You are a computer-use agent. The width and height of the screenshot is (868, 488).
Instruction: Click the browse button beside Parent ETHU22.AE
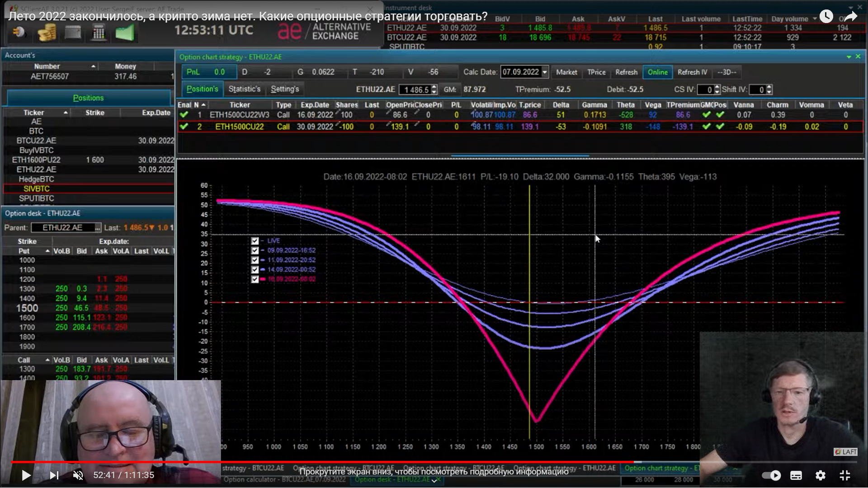click(x=97, y=228)
